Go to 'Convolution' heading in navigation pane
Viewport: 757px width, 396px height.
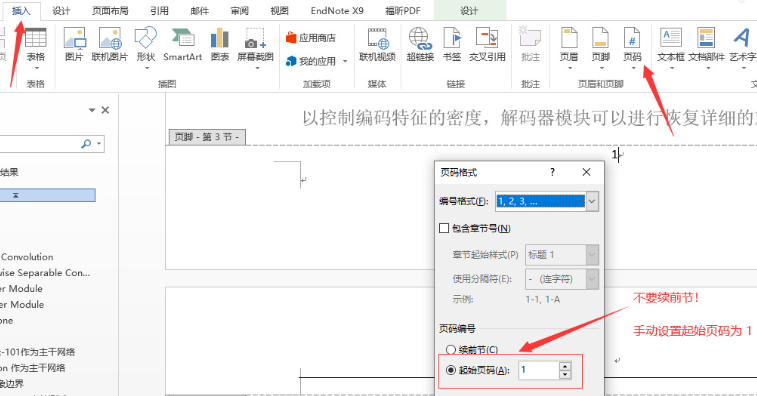coord(27,257)
